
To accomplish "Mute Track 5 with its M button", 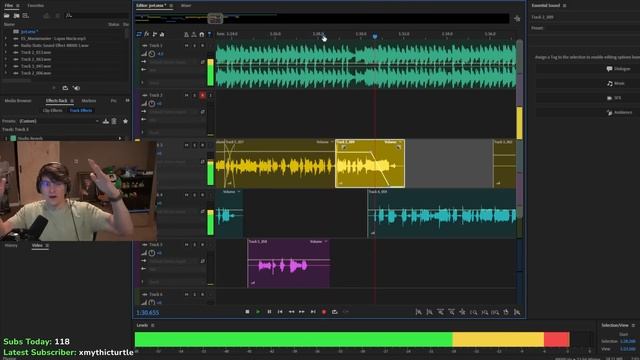I will click(187, 245).
